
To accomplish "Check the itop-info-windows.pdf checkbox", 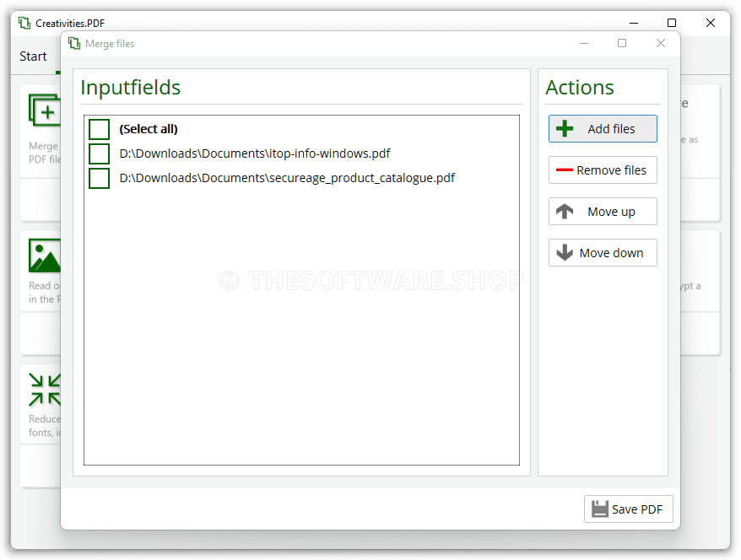I will click(100, 153).
